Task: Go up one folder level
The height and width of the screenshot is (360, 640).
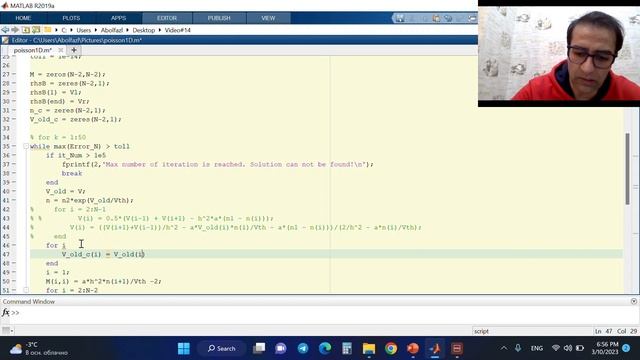Action: [x=26, y=30]
